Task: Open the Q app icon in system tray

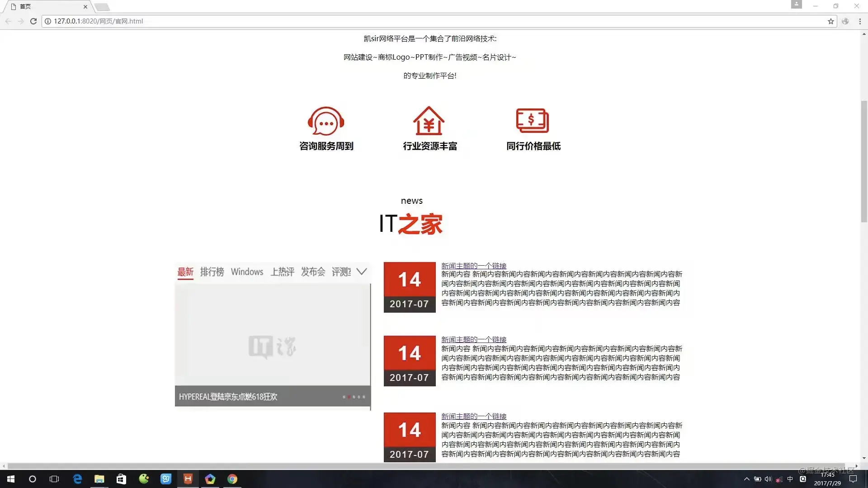Action: pyautogui.click(x=803, y=479)
